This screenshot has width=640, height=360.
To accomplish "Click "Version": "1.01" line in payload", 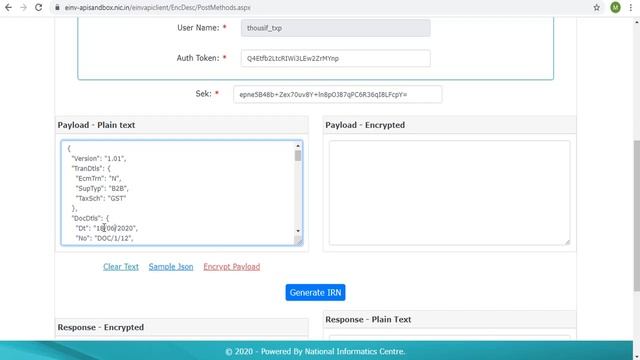I will click(99, 158).
